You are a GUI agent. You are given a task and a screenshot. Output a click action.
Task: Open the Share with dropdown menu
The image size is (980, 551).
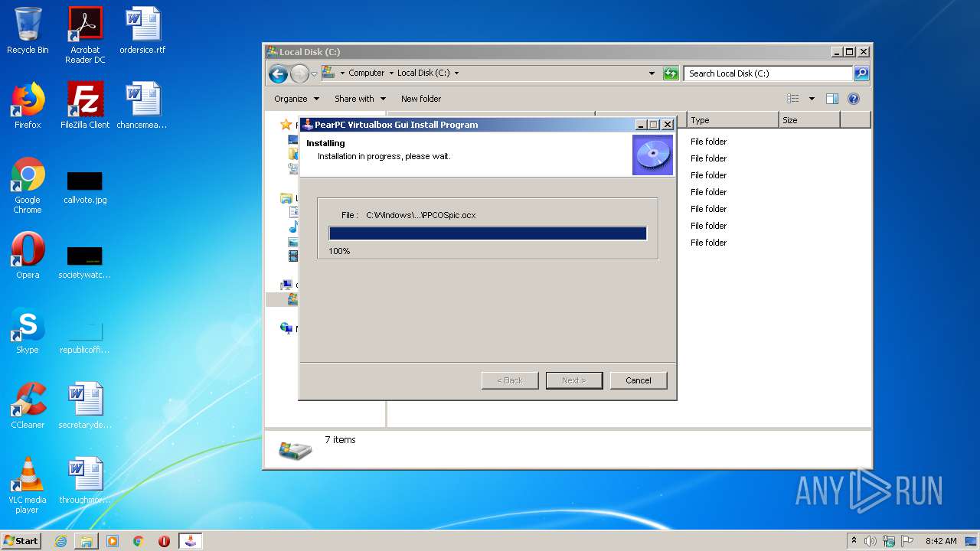coord(360,99)
